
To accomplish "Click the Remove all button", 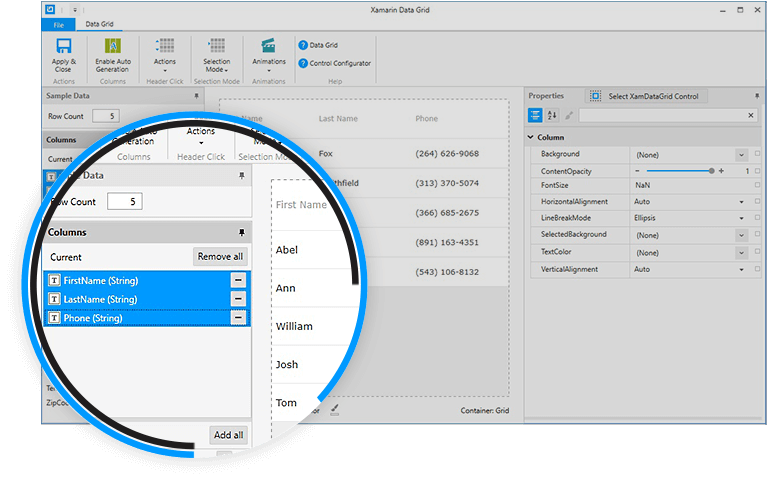I will tap(220, 257).
